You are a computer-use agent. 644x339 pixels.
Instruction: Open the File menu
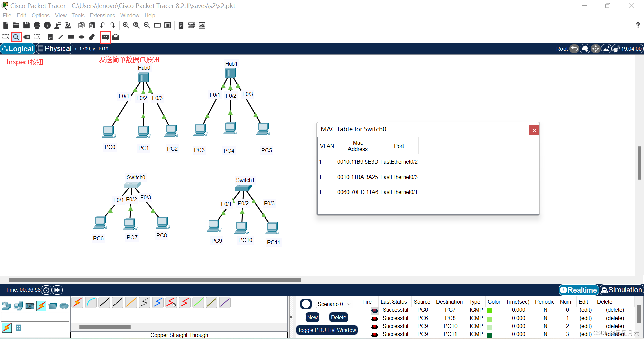pos(7,15)
